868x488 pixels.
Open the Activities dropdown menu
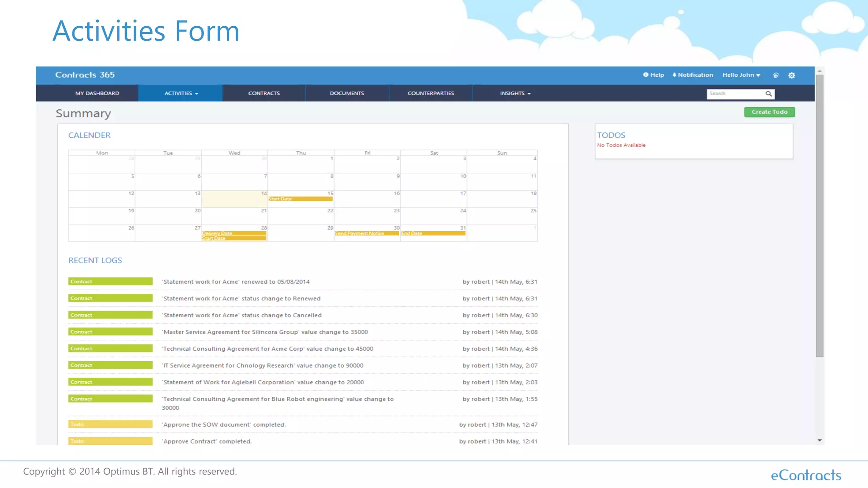(181, 93)
